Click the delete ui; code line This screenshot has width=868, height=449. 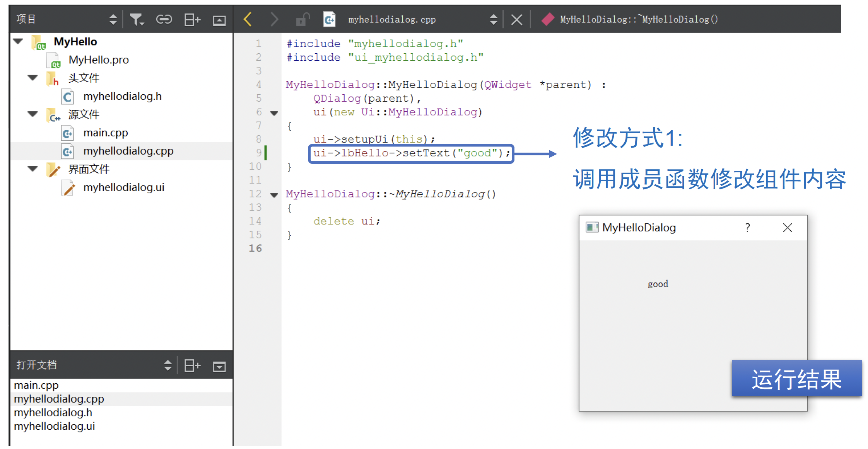(347, 221)
